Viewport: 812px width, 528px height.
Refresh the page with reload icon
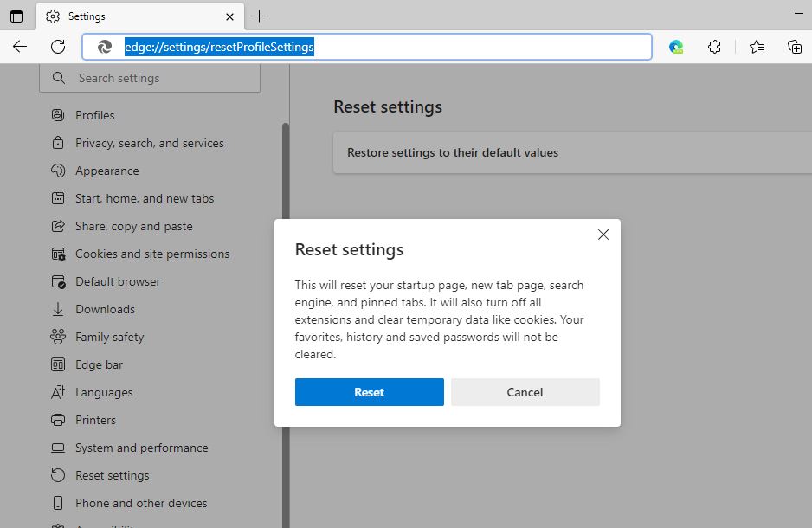coord(58,47)
